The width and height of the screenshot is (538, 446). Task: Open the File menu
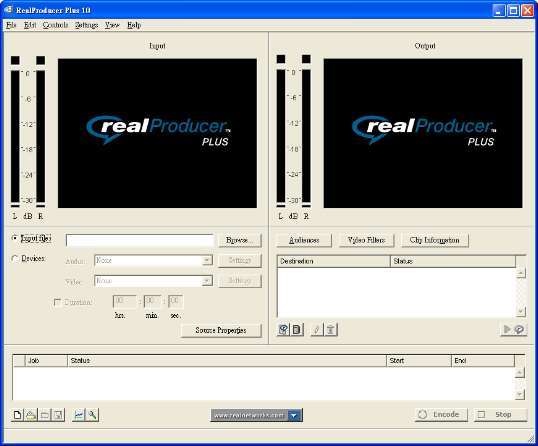coord(11,25)
